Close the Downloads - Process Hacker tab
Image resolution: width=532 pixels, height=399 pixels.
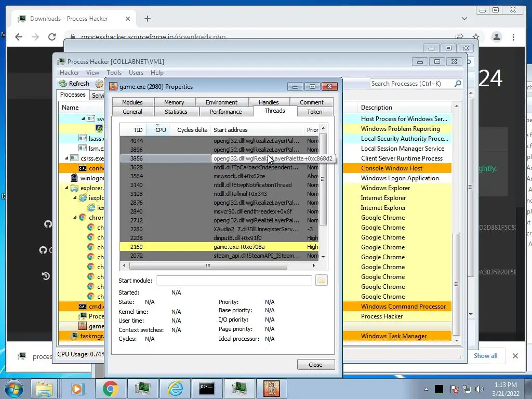click(128, 19)
